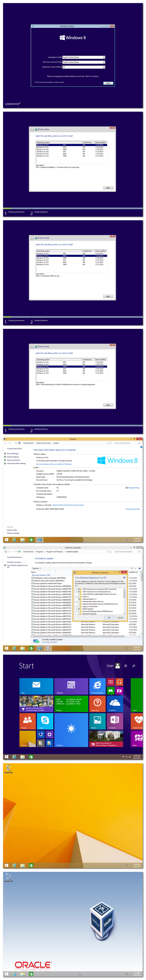Click Programs and Features breadcrumb

[x=55, y=552]
